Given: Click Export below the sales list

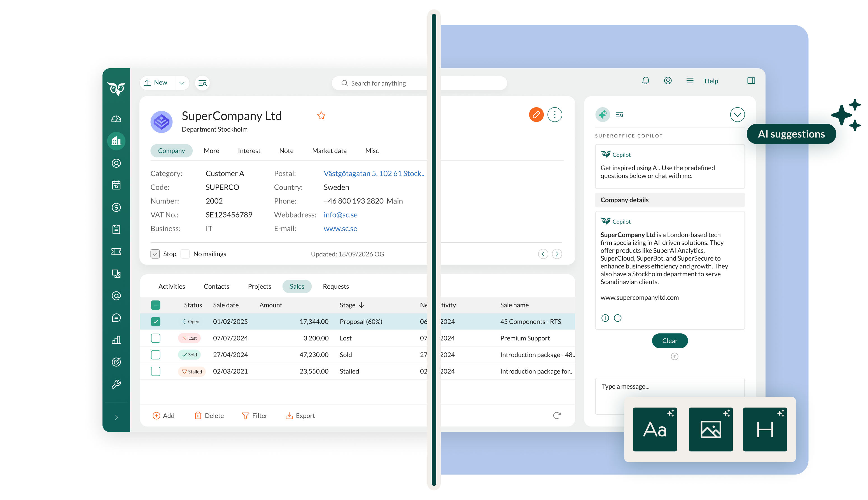Looking at the screenshot, I should (x=300, y=415).
